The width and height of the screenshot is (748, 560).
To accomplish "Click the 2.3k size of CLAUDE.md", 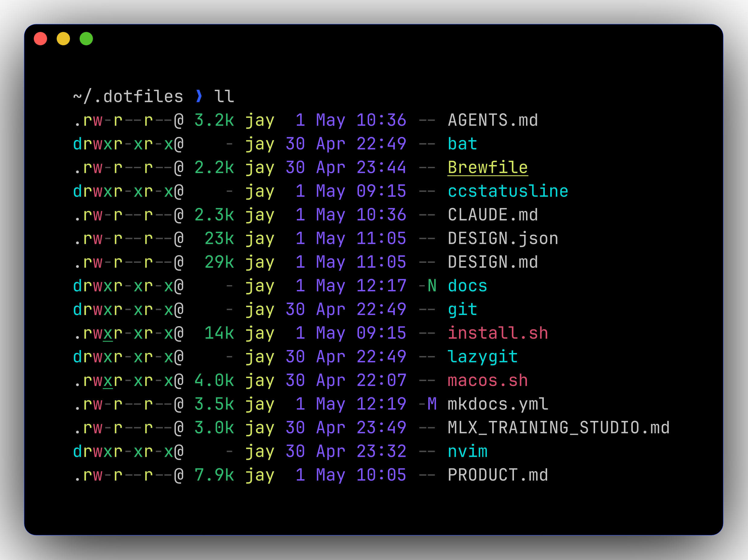I will [x=214, y=215].
